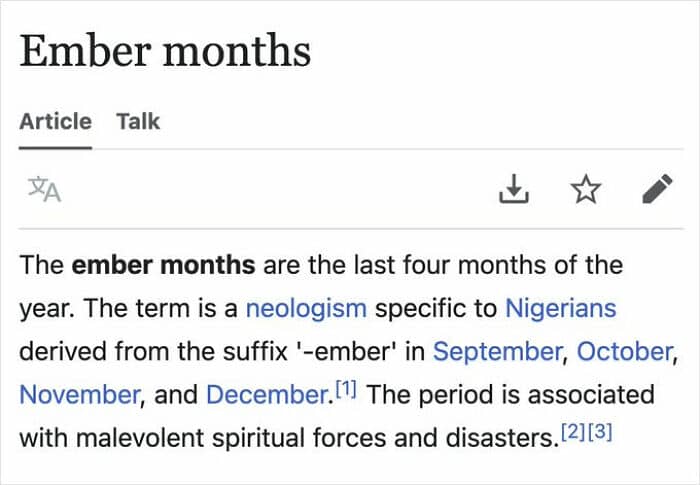The width and height of the screenshot is (700, 485).
Task: Click the bold 'ember months' text
Action: [x=164, y=266]
